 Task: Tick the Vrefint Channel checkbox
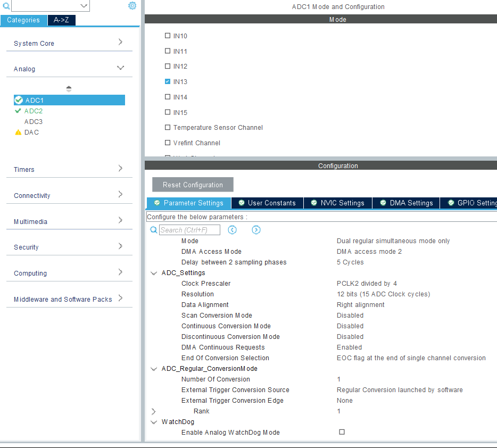point(168,143)
